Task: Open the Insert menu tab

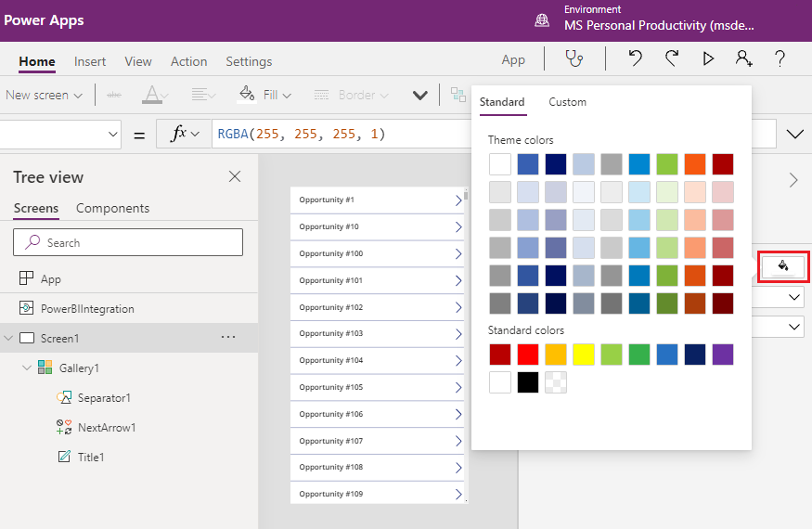Action: point(90,61)
